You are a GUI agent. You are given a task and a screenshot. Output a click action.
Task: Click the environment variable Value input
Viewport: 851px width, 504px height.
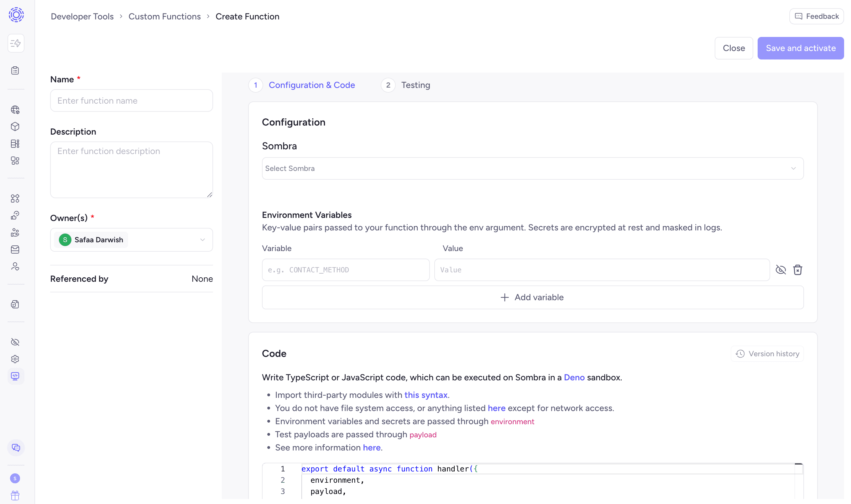click(602, 270)
